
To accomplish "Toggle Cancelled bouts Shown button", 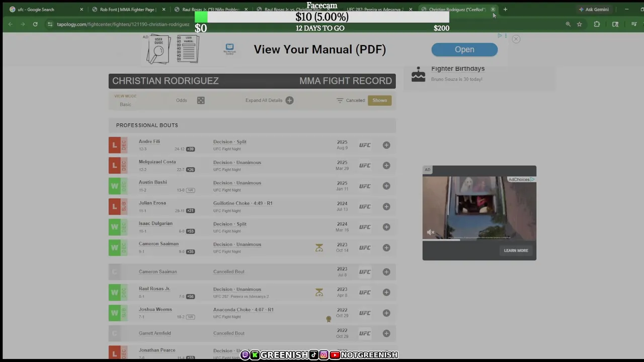I will click(380, 101).
